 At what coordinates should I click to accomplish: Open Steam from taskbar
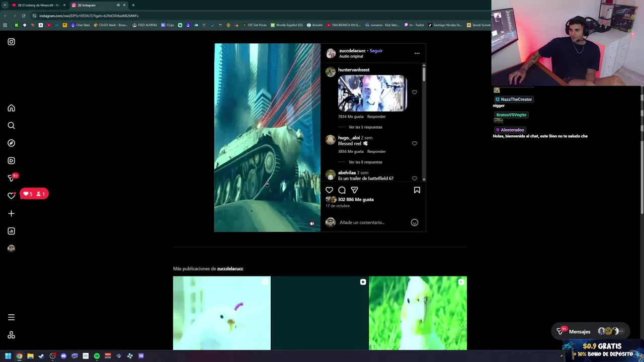[x=41, y=356]
